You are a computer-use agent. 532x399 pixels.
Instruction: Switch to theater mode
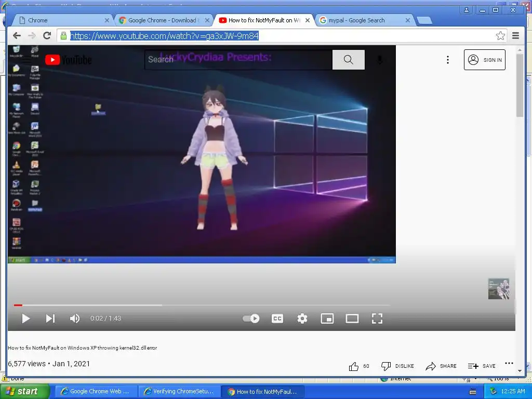(x=352, y=318)
